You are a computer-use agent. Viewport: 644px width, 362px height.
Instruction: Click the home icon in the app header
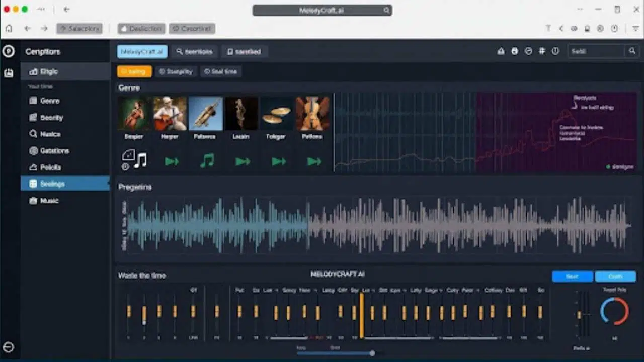501,51
